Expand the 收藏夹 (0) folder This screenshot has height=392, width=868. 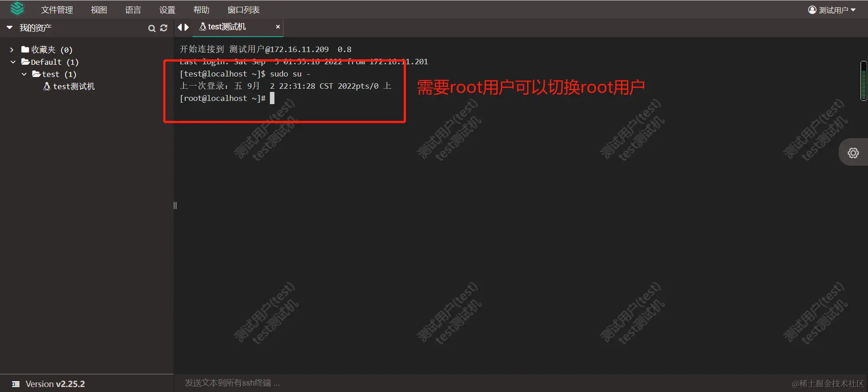tap(12, 50)
